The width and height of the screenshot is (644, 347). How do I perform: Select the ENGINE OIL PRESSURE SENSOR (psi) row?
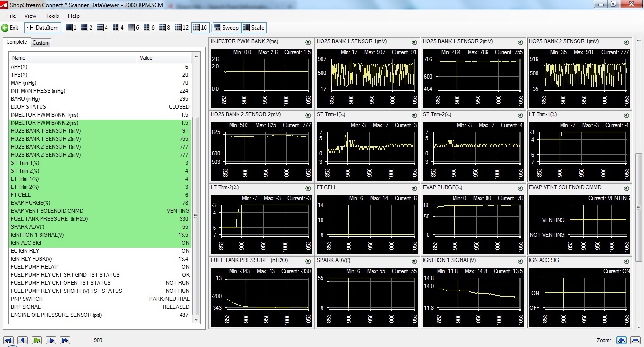[100, 315]
